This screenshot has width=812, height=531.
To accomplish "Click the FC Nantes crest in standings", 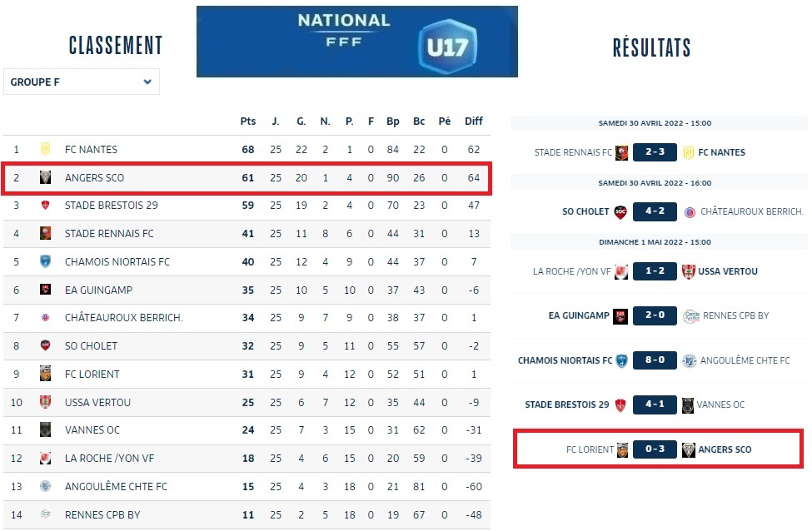I will point(46,150).
